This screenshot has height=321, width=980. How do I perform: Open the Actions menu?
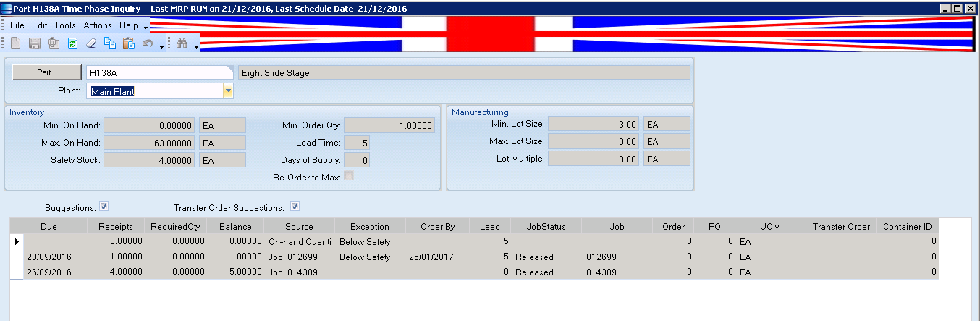pyautogui.click(x=98, y=25)
